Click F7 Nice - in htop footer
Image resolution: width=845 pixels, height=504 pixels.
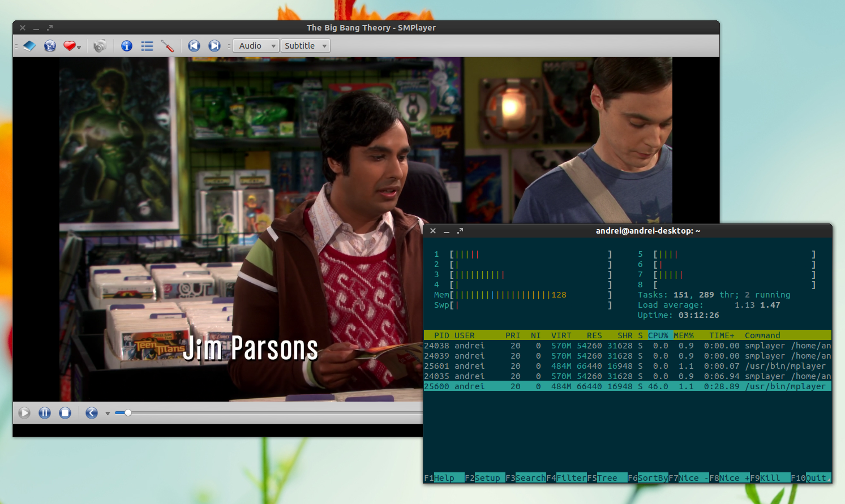(x=689, y=478)
